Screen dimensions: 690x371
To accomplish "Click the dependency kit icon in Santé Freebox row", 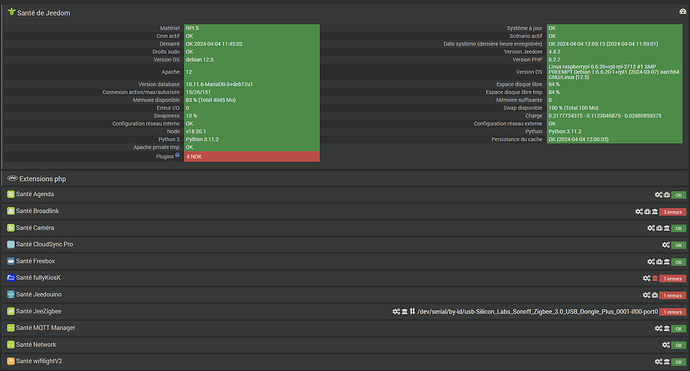I will click(x=659, y=261).
